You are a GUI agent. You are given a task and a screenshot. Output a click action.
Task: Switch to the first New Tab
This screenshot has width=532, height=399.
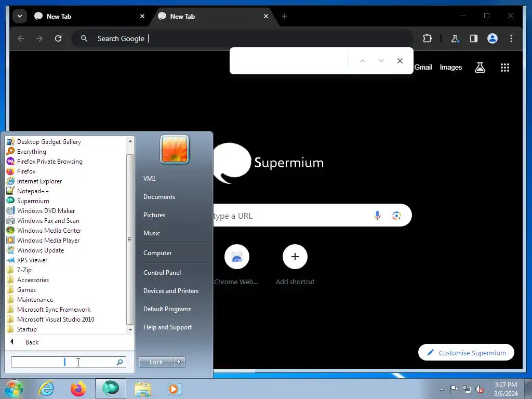[88, 16]
